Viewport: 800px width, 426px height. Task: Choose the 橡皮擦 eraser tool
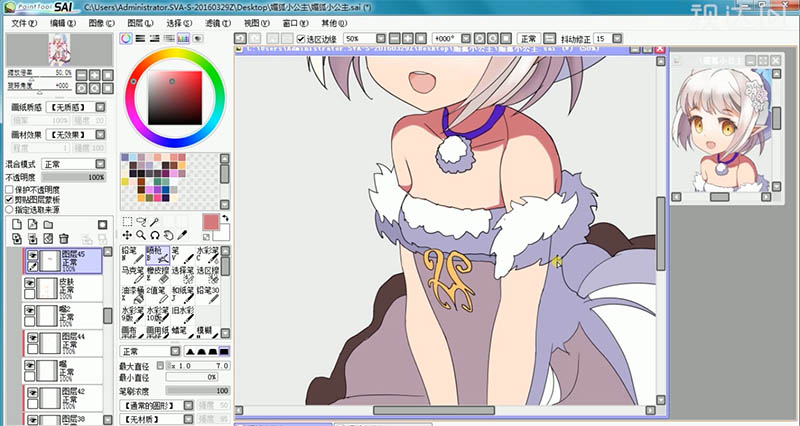(x=158, y=274)
